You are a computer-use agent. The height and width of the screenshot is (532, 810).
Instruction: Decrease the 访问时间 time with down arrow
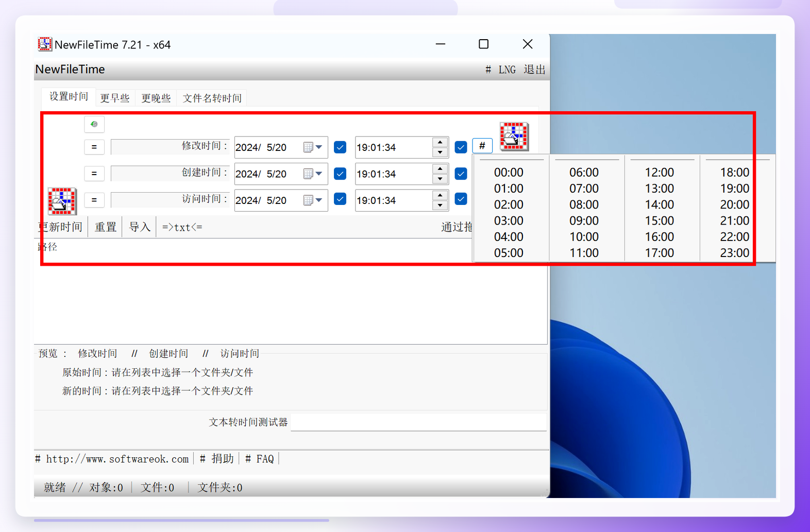click(440, 205)
